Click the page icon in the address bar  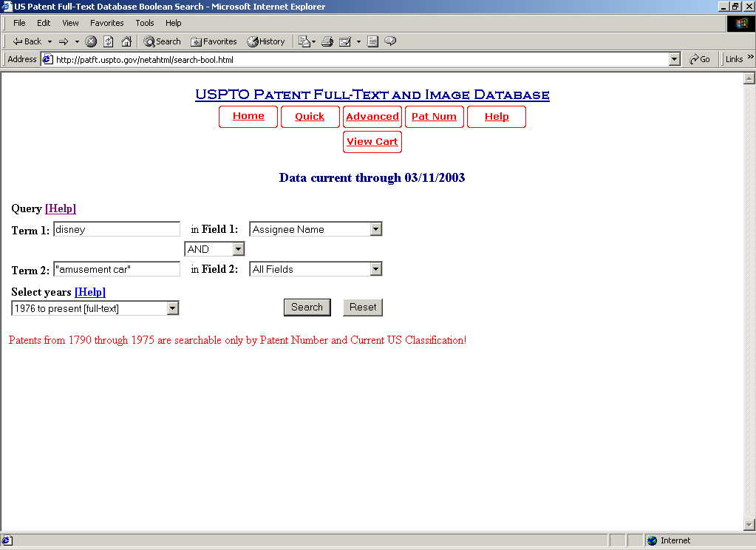47,59
